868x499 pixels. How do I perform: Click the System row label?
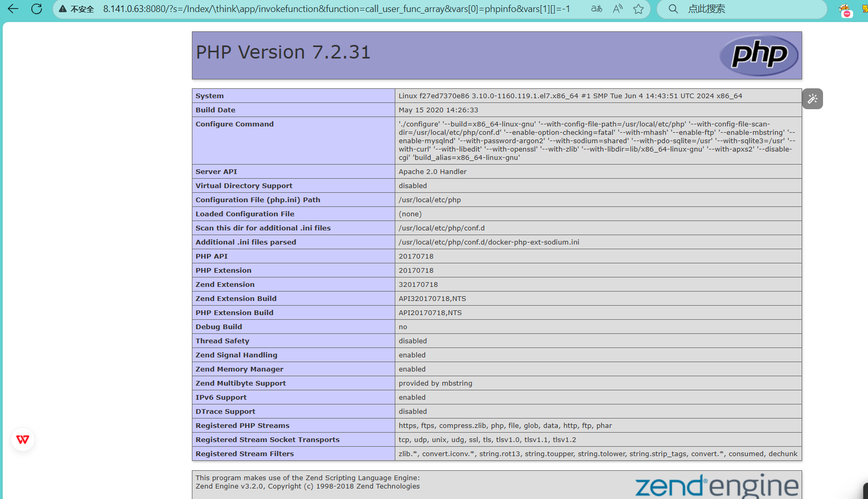click(210, 96)
